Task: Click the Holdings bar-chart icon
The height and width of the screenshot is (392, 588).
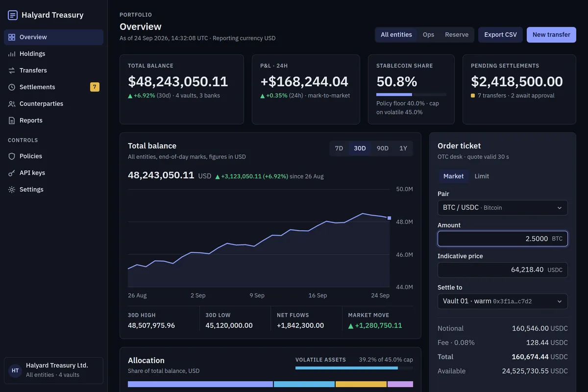Action: pos(12,54)
